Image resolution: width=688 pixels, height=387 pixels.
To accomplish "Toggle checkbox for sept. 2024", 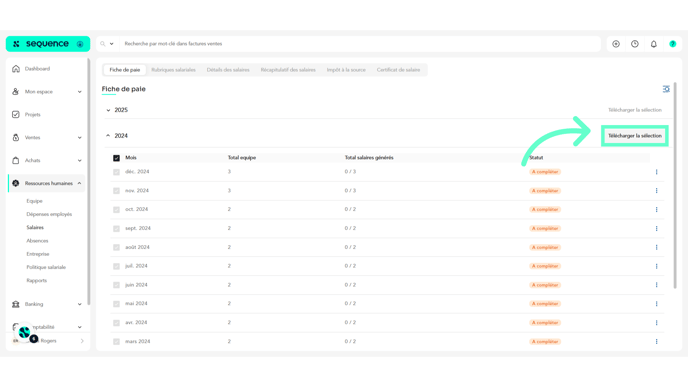I will (116, 229).
